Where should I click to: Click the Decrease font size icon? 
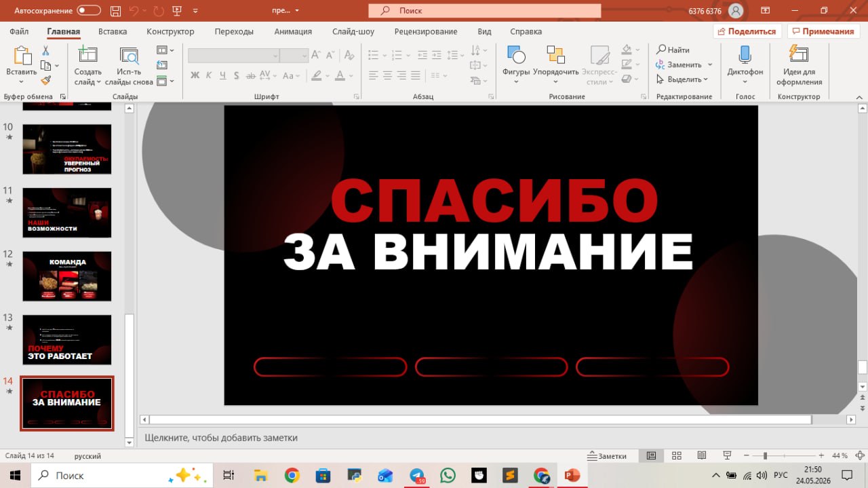(332, 56)
